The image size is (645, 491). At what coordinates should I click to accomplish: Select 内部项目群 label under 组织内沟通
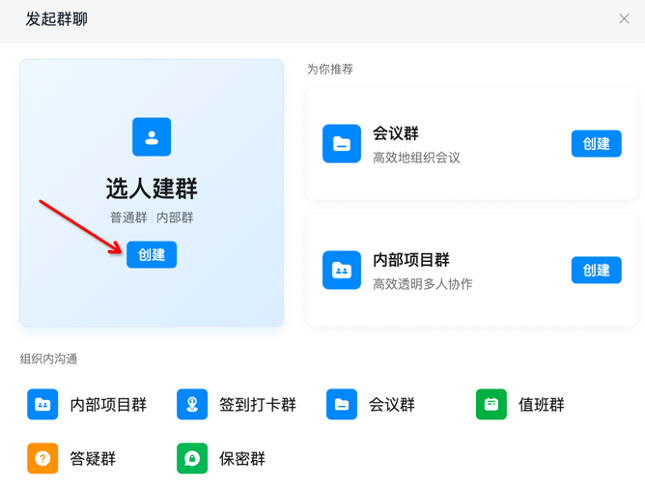108,405
